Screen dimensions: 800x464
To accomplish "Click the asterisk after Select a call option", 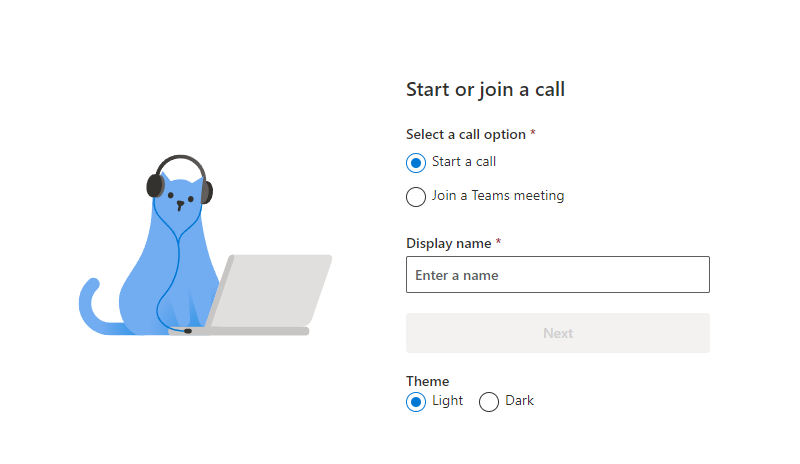I will [533, 132].
